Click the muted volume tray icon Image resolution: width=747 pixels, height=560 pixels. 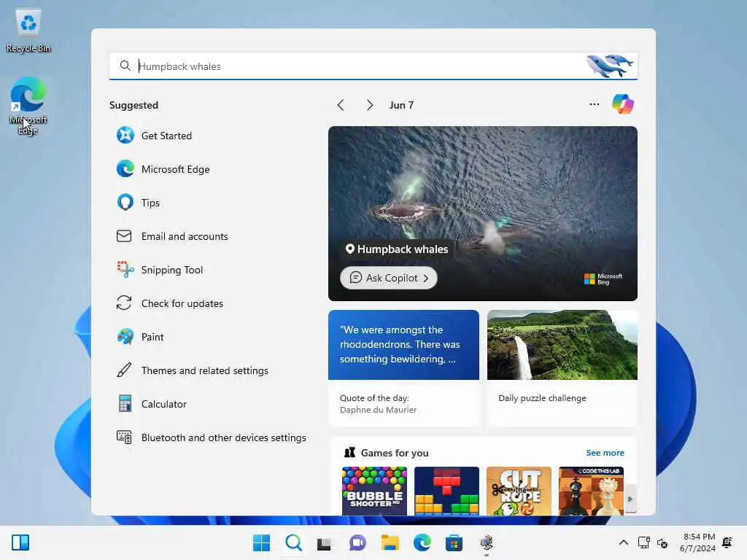pos(662,542)
